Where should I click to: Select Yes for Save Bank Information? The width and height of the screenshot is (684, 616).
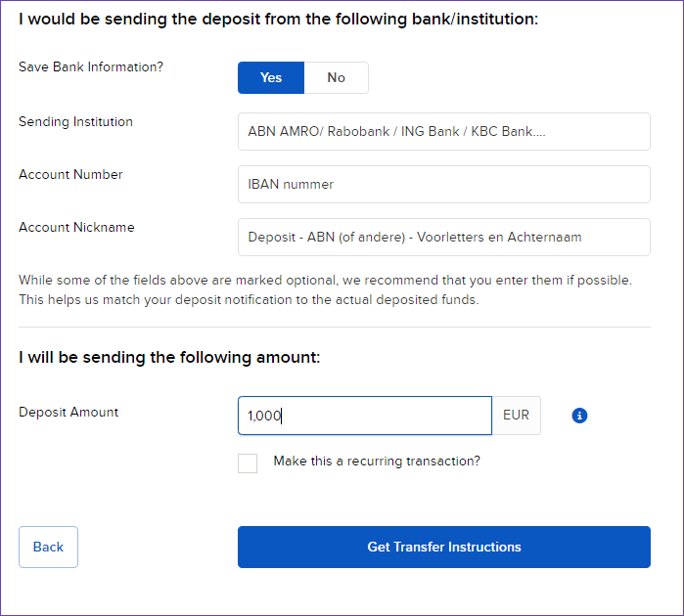271,77
